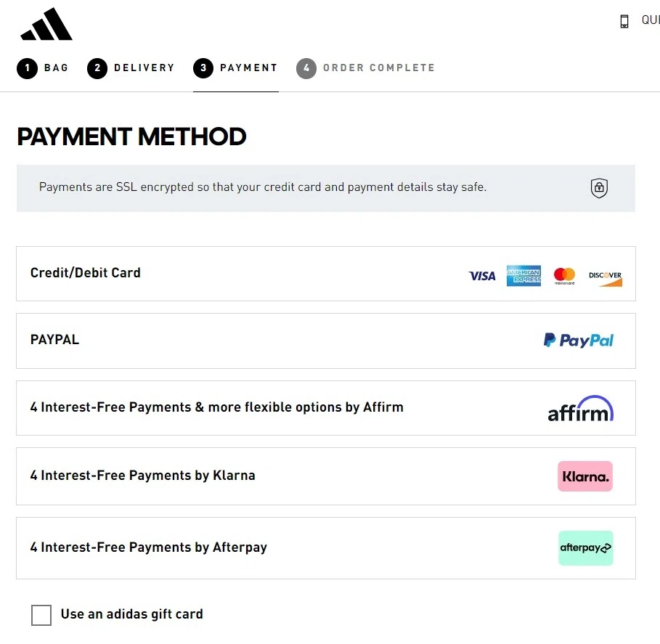Click the VISA card icon
Viewport: 660px width, 644px height.
(x=481, y=276)
